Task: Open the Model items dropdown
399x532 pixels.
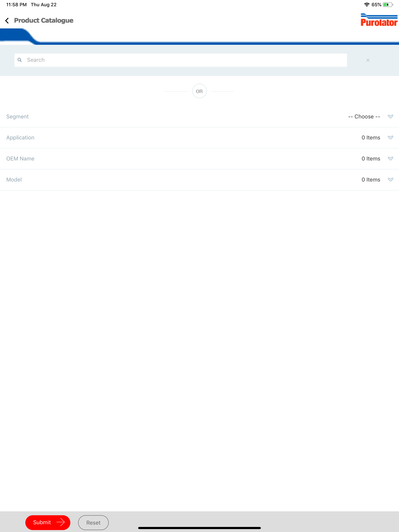Action: (x=371, y=180)
